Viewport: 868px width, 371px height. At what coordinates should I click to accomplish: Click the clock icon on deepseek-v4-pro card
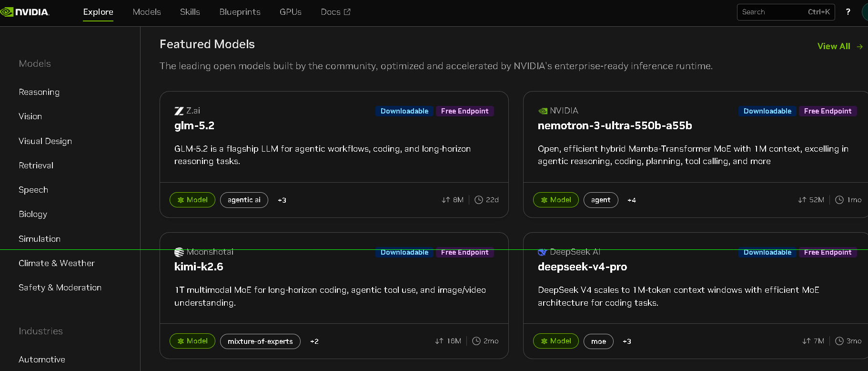point(839,341)
